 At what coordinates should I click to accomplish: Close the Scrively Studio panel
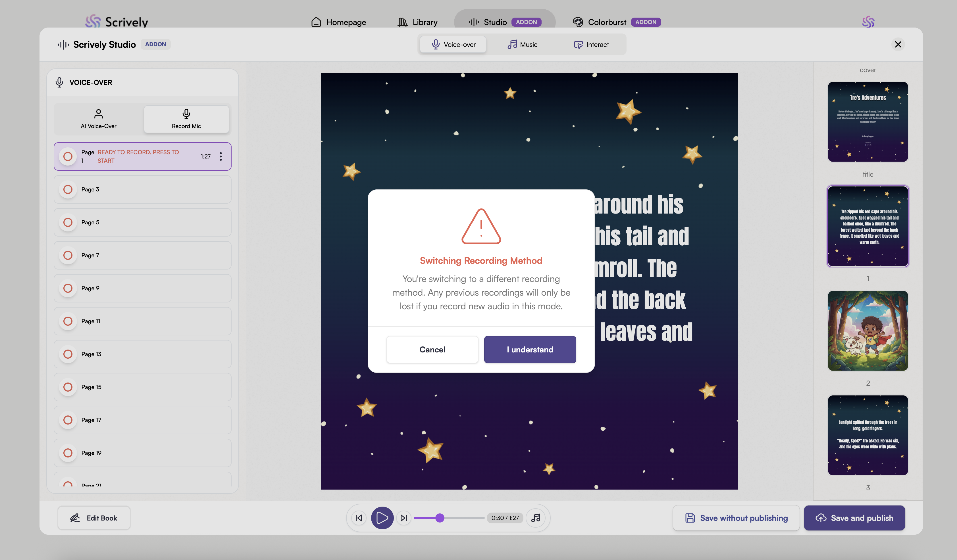(898, 44)
